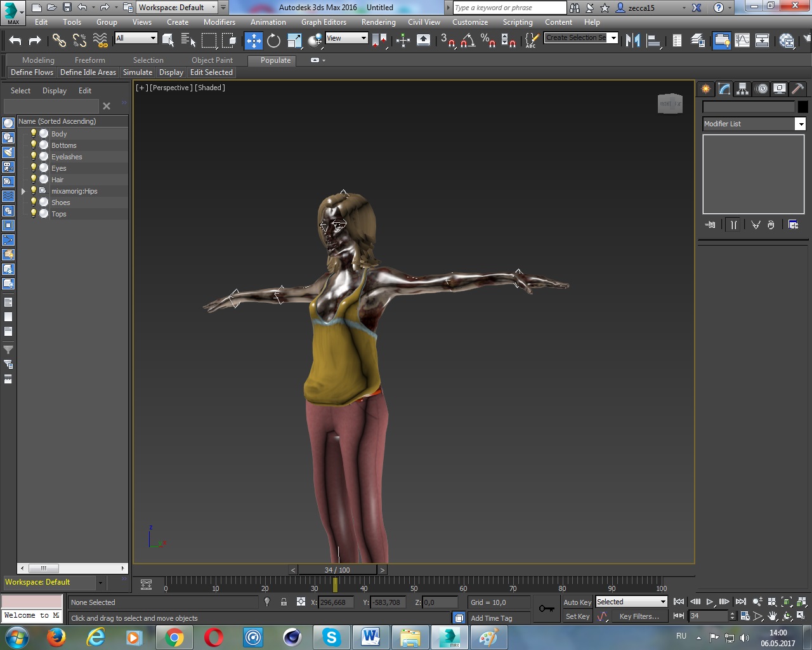Click the Mirror tool icon
812x650 pixels.
(x=632, y=41)
